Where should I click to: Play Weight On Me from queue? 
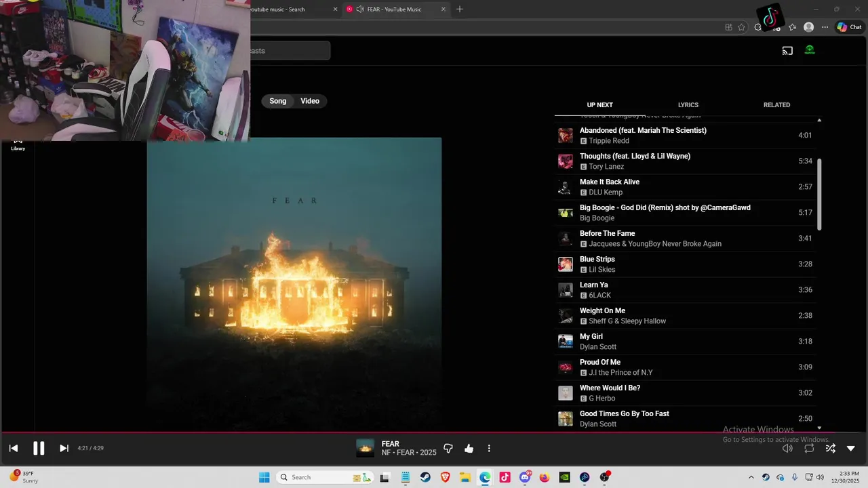(685, 316)
